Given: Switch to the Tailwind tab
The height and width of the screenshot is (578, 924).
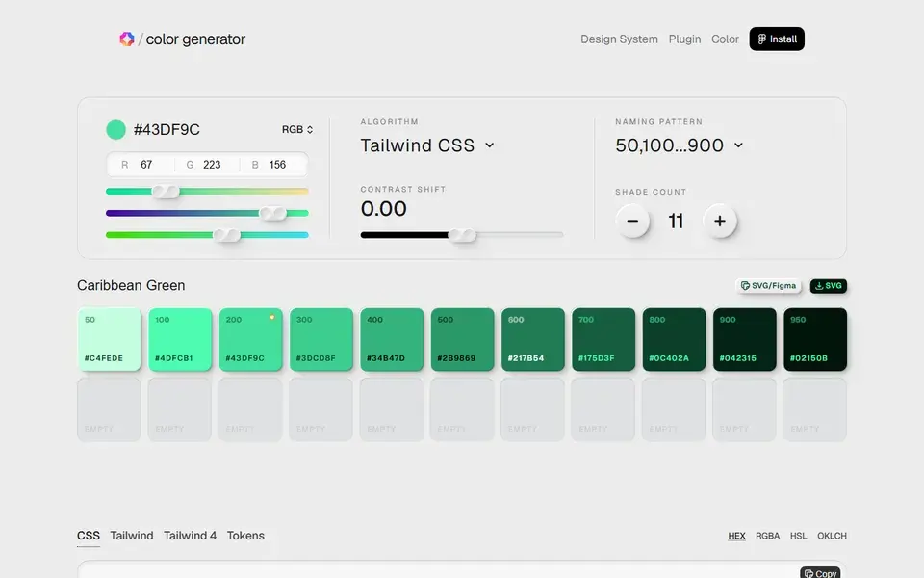Looking at the screenshot, I should pyautogui.click(x=132, y=536).
